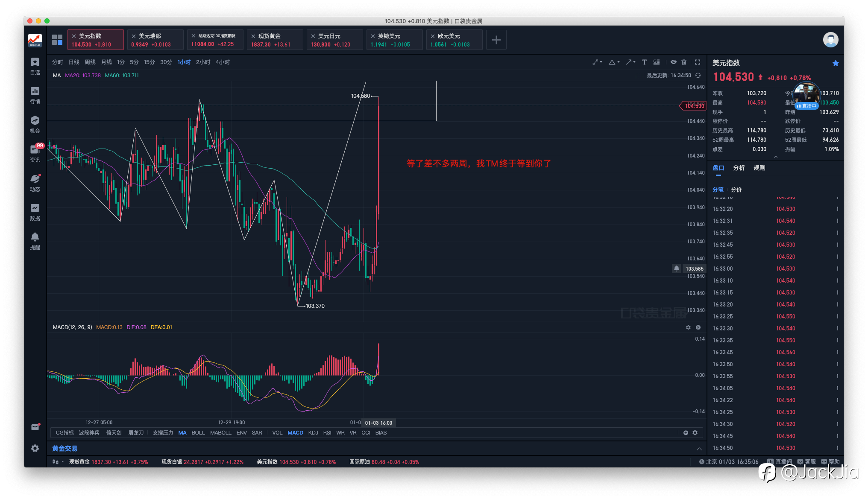Toggle favorite star for 美元指数
The image size is (868, 499).
[x=836, y=63]
